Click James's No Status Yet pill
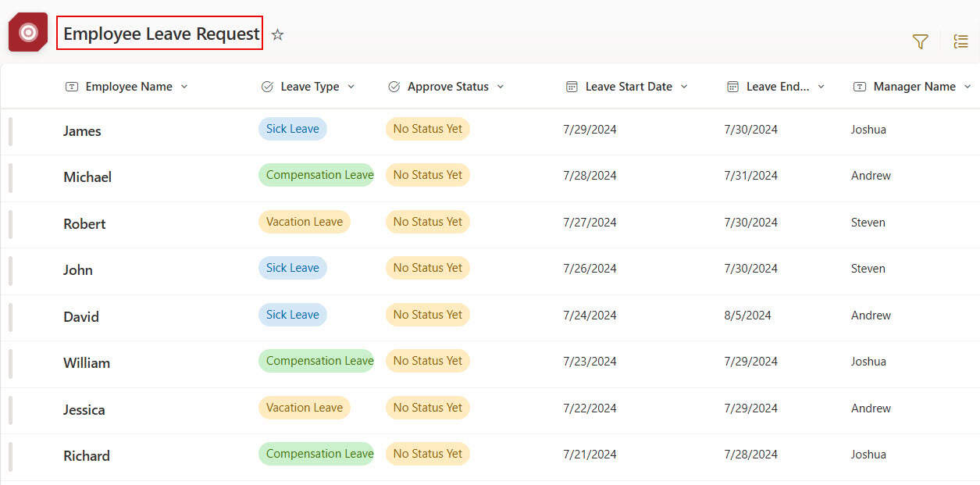Screen dimensions: 980x485 428,129
